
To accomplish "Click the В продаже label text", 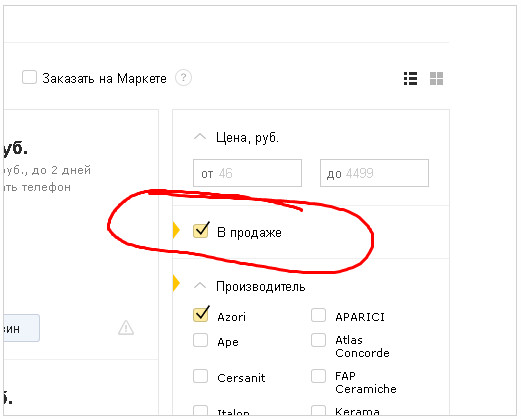I will [x=249, y=233].
